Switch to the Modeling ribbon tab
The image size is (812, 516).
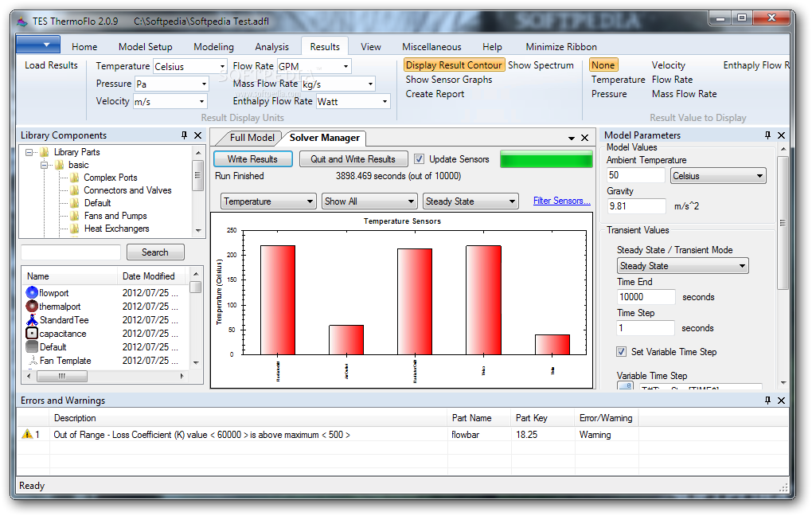coord(213,47)
